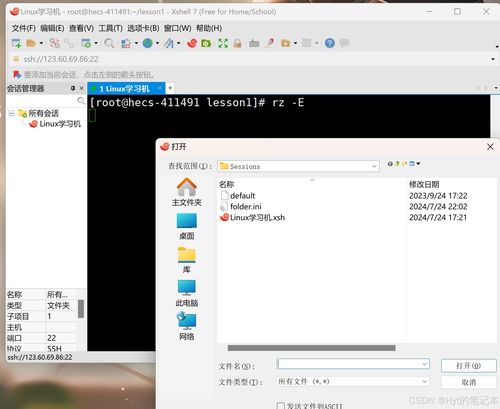Click the New Session toolbar icon
This screenshot has height=409, width=500.
pos(16,43)
